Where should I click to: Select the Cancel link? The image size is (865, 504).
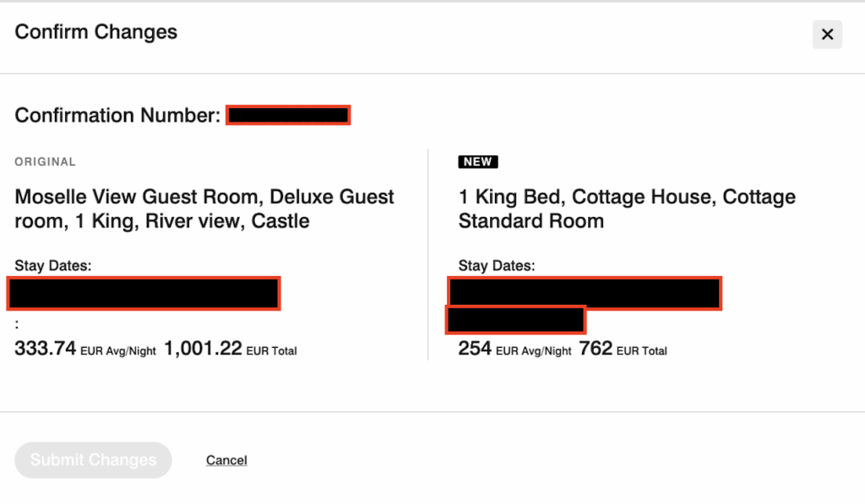click(x=226, y=460)
